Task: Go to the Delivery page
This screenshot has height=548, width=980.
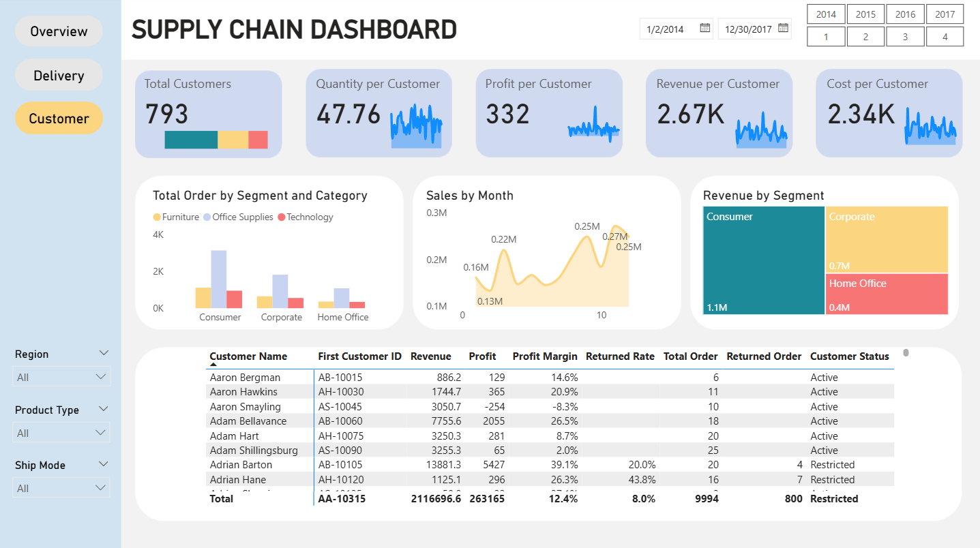Action: 59,76
